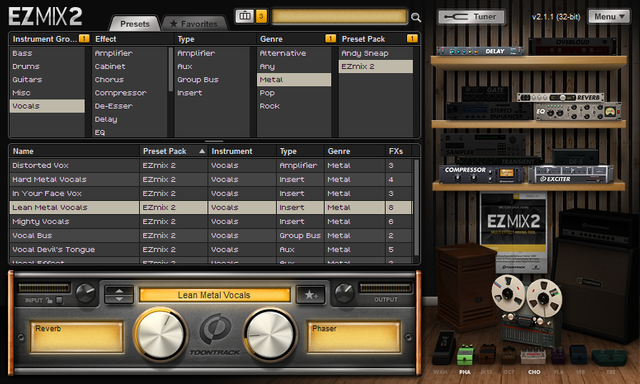
Task: Click the search input field
Action: [x=339, y=16]
